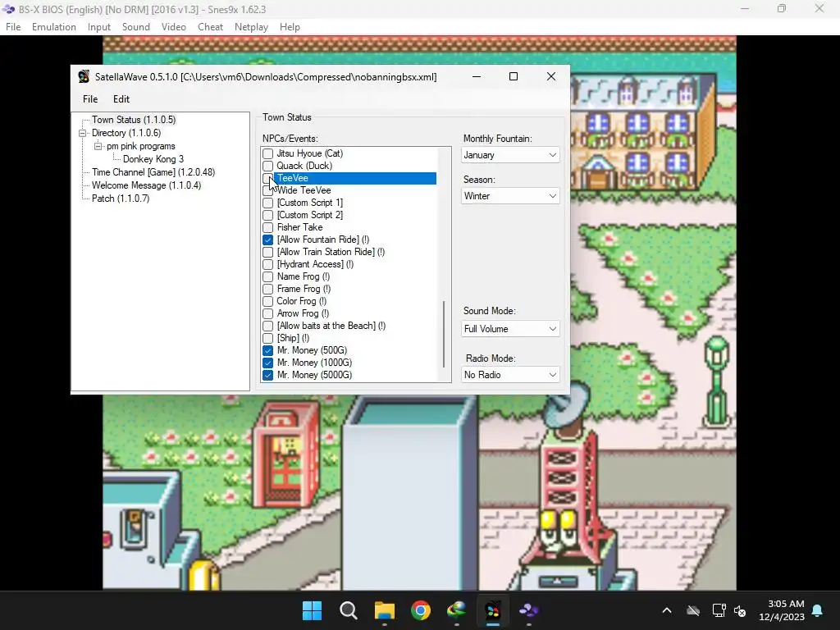
Task: Launch Google Chrome from the taskbar
Action: click(x=421, y=610)
